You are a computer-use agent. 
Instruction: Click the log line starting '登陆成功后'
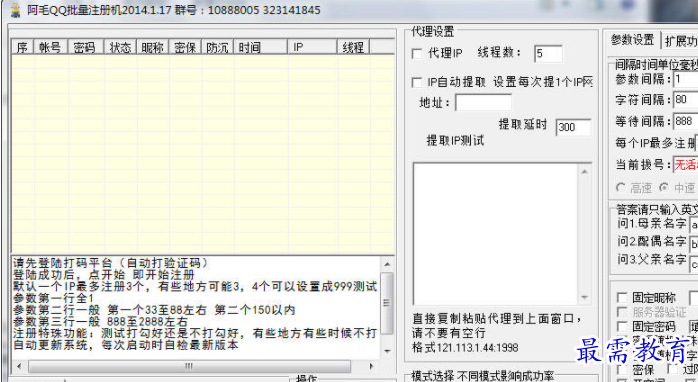103,274
